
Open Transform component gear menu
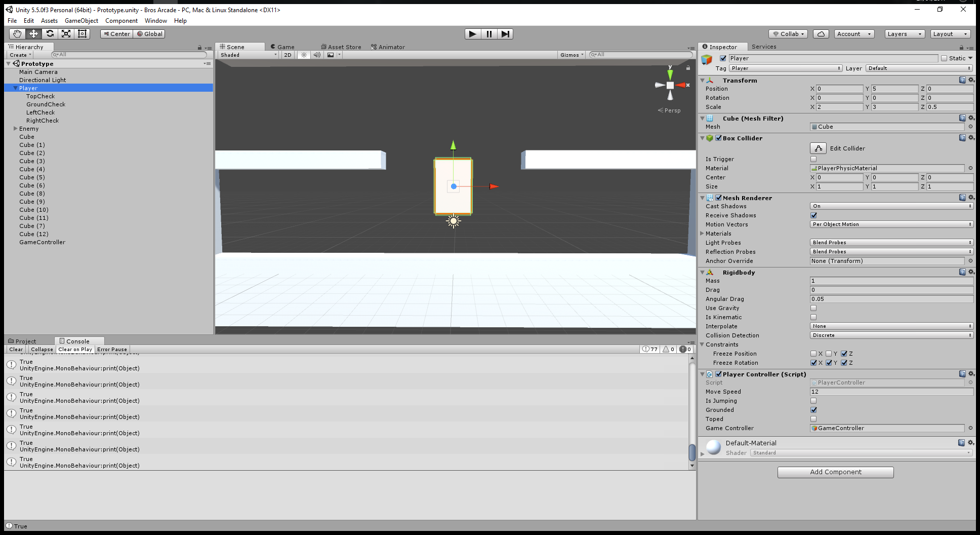[x=971, y=80]
